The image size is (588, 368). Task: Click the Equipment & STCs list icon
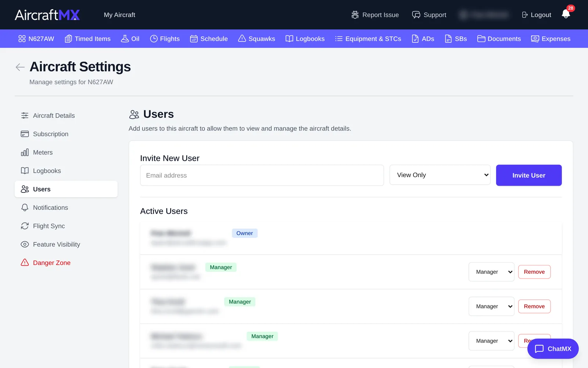click(x=339, y=39)
